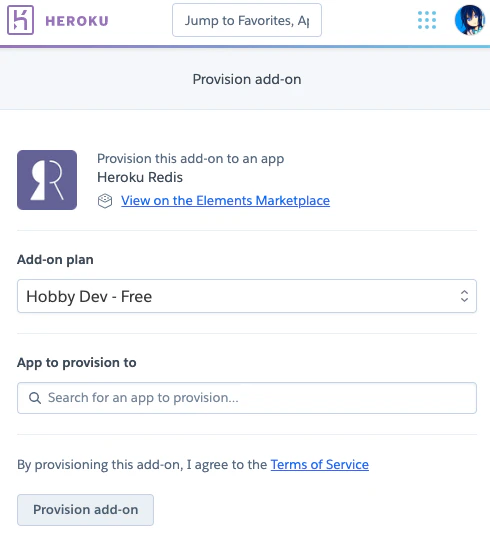Click the Heroku Redis add-on name text

pos(140,177)
